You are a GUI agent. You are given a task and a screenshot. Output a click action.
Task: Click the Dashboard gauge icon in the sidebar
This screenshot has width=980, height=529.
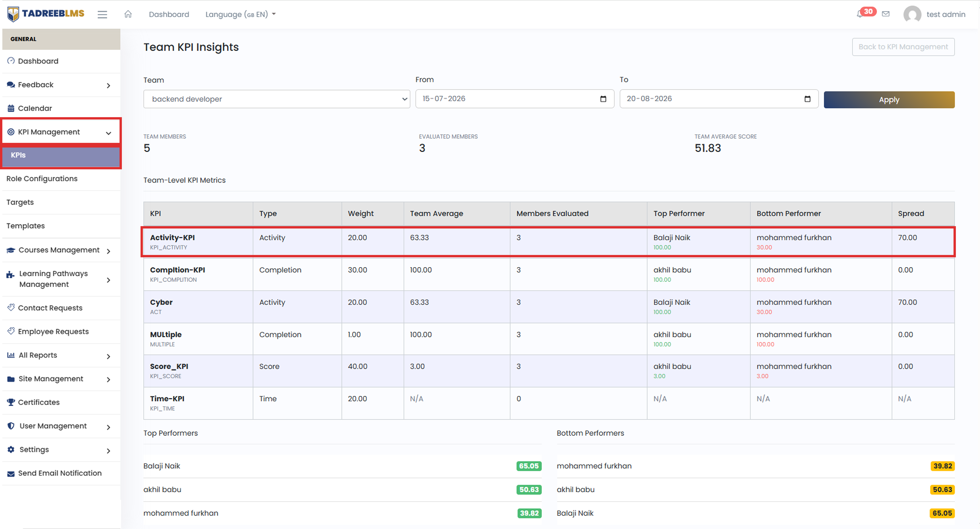coord(11,61)
